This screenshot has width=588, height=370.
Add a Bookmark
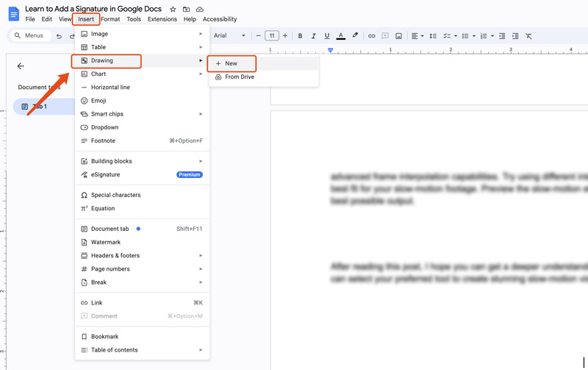[142, 337]
